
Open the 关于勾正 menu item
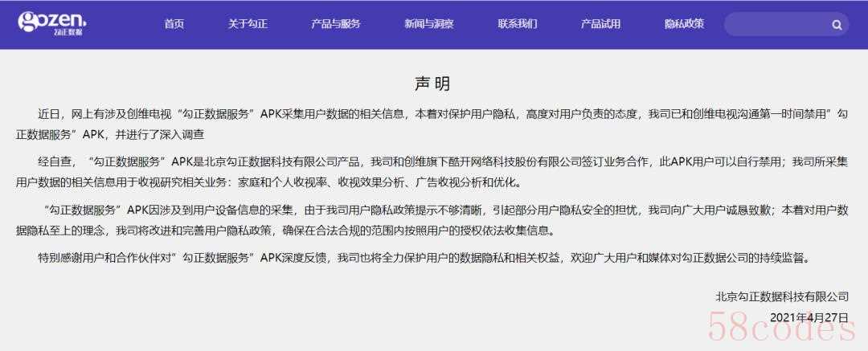(x=248, y=24)
